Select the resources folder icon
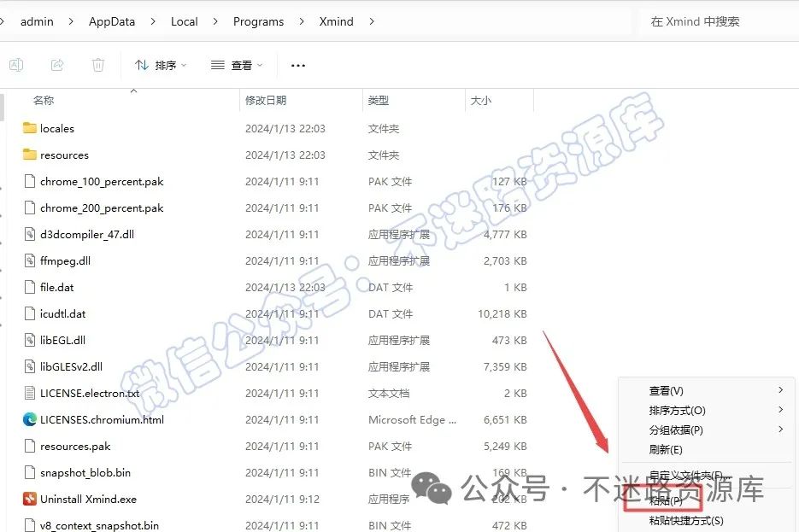 (x=30, y=155)
